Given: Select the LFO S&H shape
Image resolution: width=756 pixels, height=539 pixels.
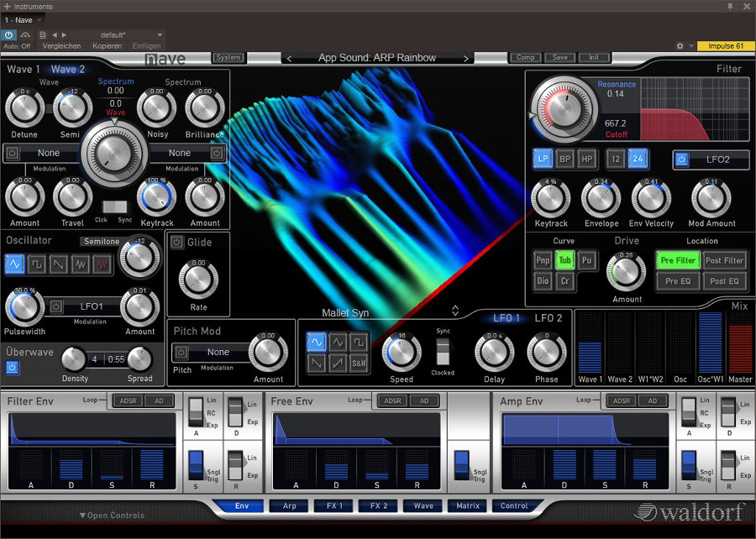Looking at the screenshot, I should tap(359, 363).
